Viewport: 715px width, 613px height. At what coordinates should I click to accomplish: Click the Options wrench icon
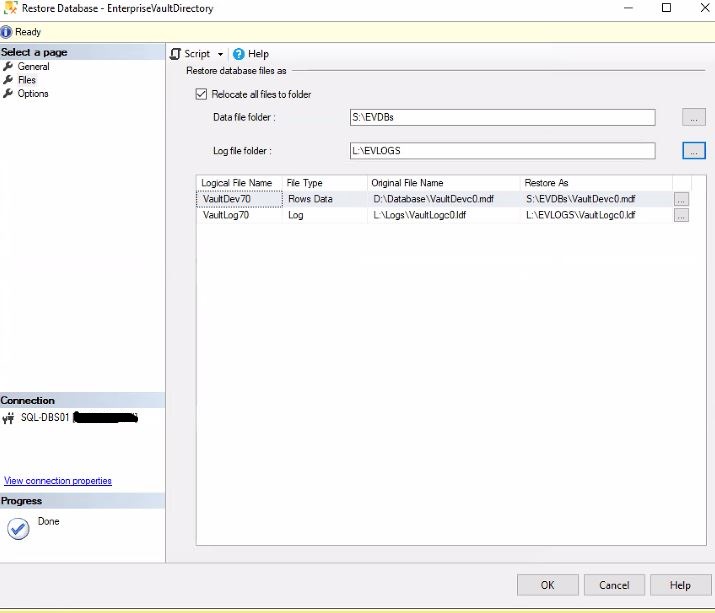(9, 94)
